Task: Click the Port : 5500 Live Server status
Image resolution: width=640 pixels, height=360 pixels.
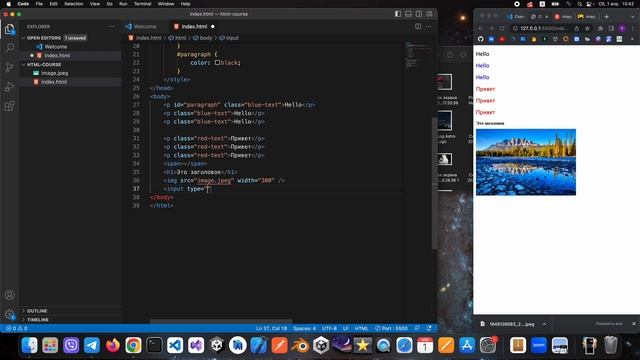Action: point(391,328)
